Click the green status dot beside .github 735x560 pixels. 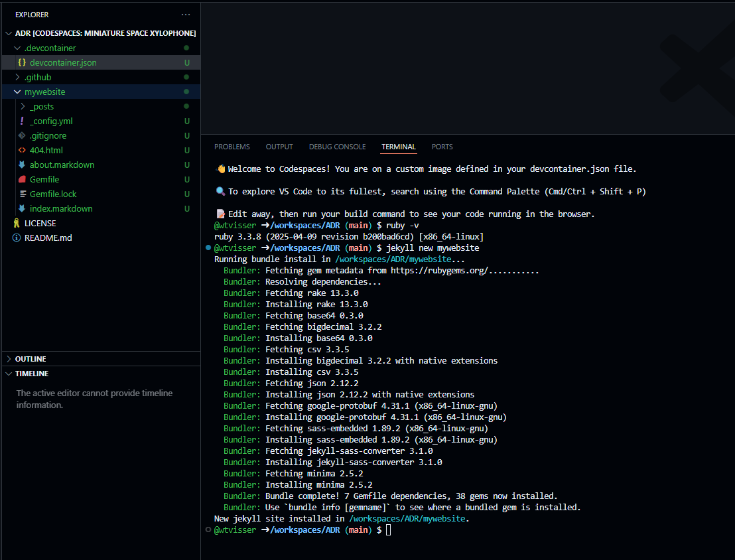(x=186, y=77)
